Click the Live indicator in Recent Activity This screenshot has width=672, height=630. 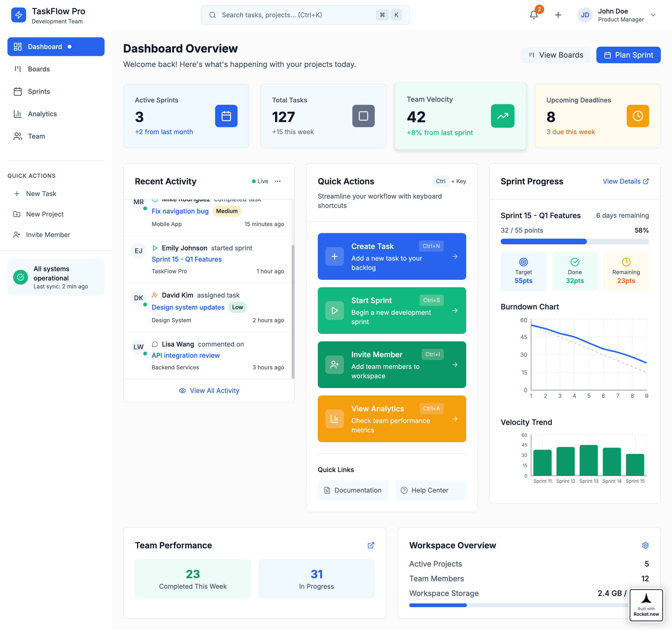pos(260,181)
